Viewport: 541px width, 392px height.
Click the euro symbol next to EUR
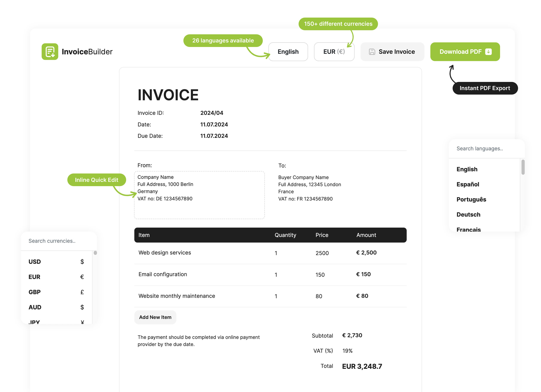click(341, 52)
